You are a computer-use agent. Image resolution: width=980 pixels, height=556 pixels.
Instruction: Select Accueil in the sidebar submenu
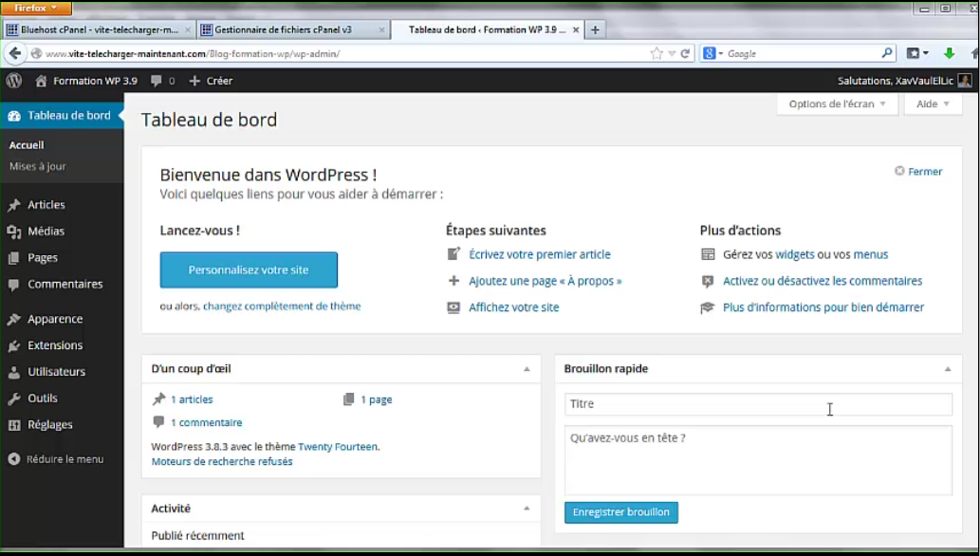tap(27, 145)
